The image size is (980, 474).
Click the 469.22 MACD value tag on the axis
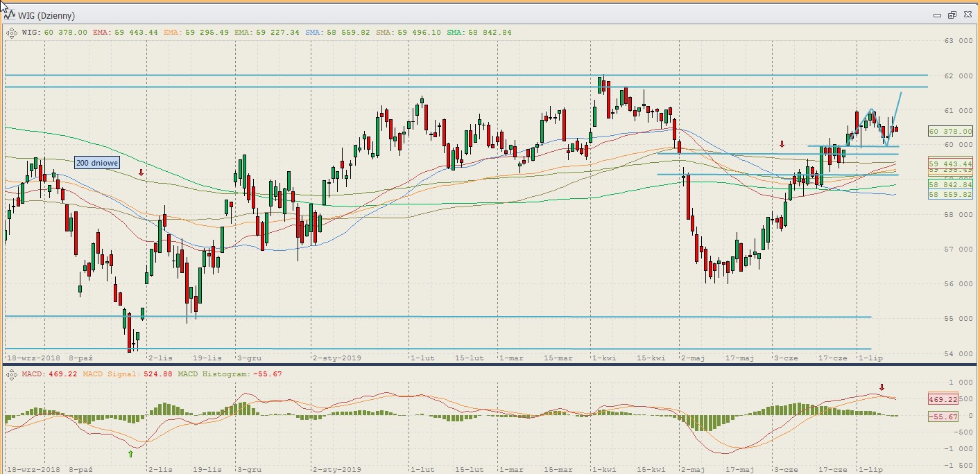[x=943, y=399]
